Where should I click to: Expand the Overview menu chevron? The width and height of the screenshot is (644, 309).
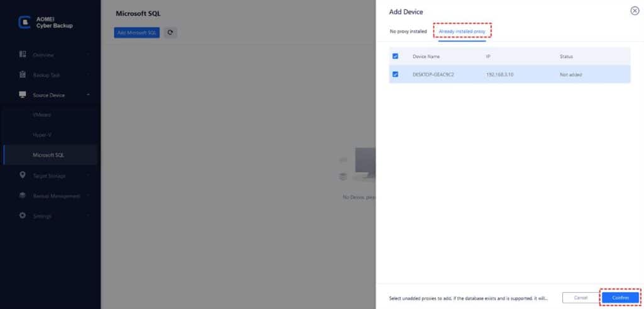pyautogui.click(x=89, y=55)
